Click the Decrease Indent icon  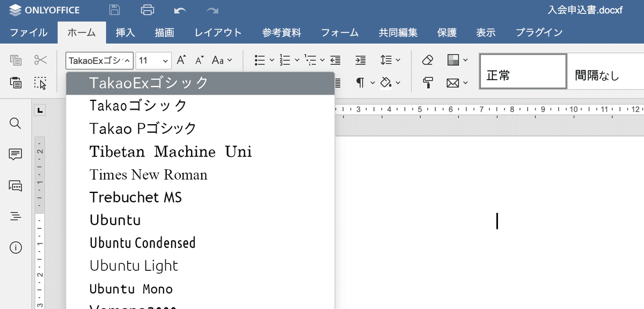[335, 60]
